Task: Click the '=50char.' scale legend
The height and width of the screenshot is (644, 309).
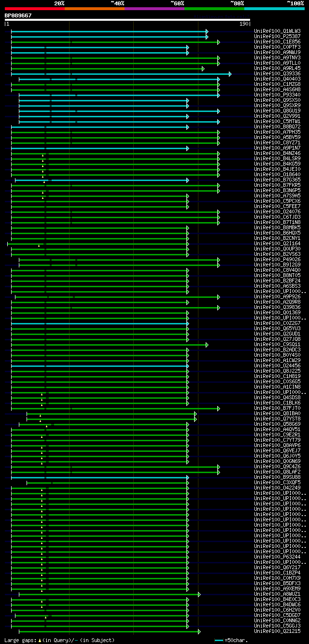Action: (231, 640)
